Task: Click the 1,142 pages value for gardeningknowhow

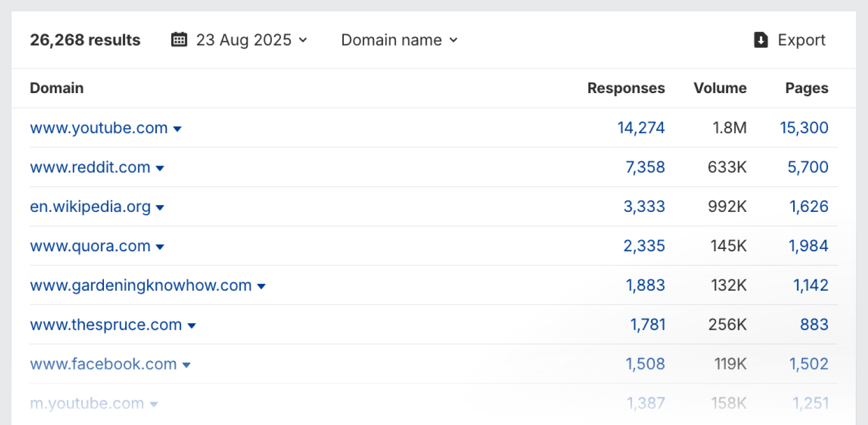Action: click(811, 286)
